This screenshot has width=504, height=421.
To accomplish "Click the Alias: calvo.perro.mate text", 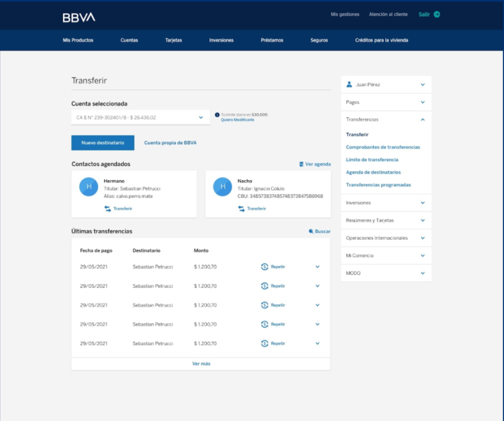I will 128,196.
